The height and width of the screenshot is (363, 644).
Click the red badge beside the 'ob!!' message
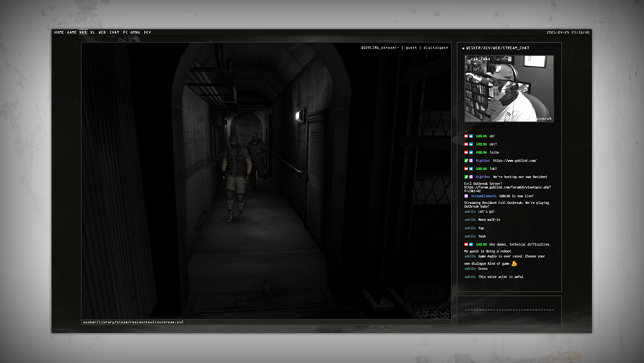(466, 145)
